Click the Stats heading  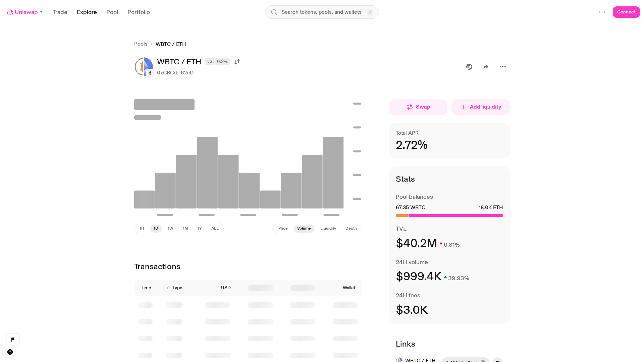coord(405,179)
